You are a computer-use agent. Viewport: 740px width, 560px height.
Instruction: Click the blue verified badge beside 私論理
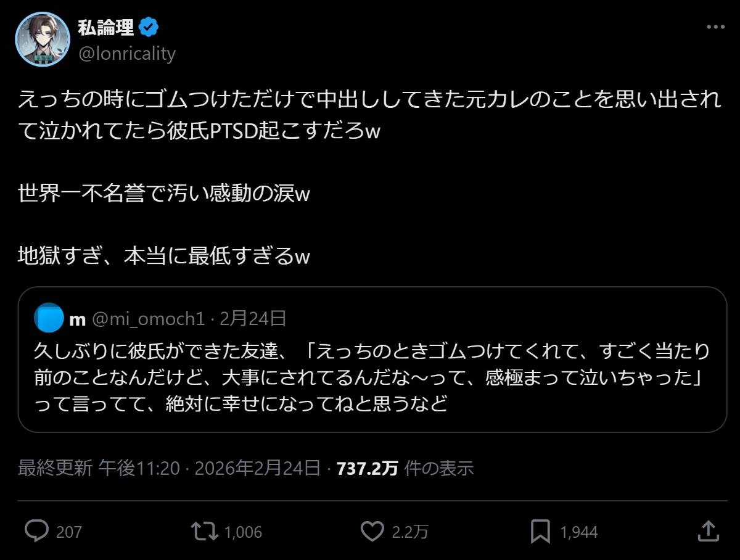pos(150,27)
